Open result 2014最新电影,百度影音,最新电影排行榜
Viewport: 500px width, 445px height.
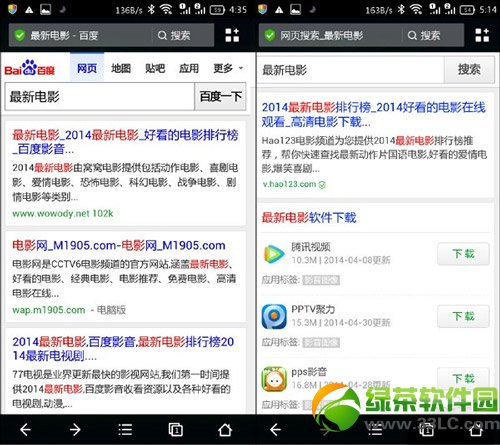coord(123,349)
